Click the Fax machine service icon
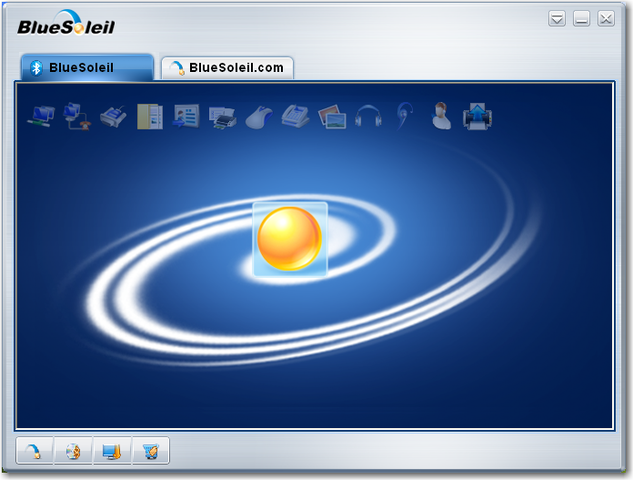 coord(295,116)
